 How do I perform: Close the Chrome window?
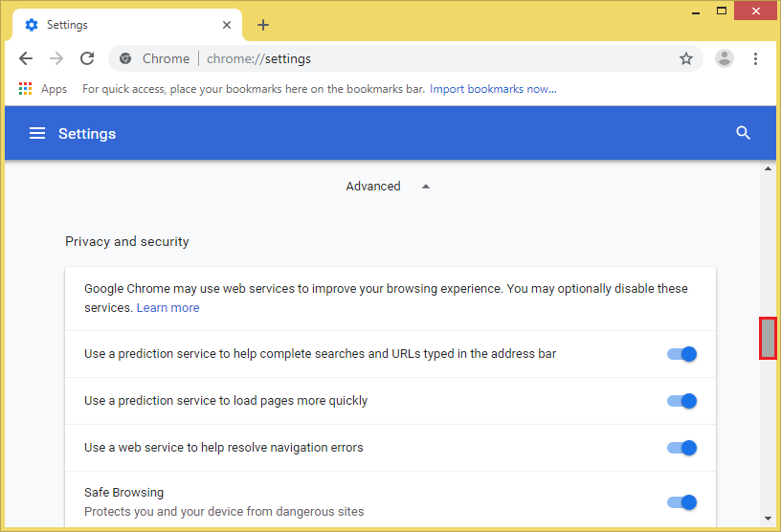[x=755, y=11]
